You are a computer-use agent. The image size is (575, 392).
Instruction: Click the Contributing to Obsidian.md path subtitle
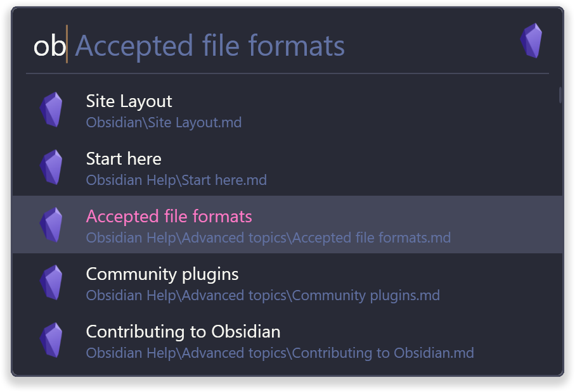point(280,353)
